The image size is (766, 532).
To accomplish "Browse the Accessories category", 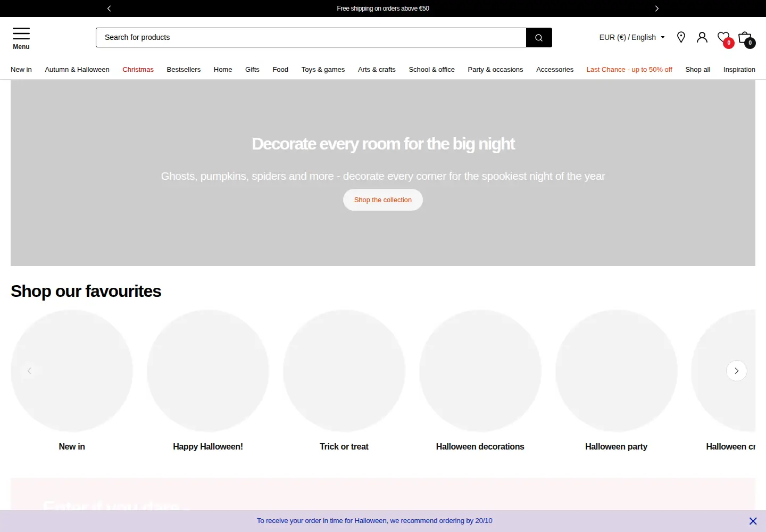I will coord(555,70).
